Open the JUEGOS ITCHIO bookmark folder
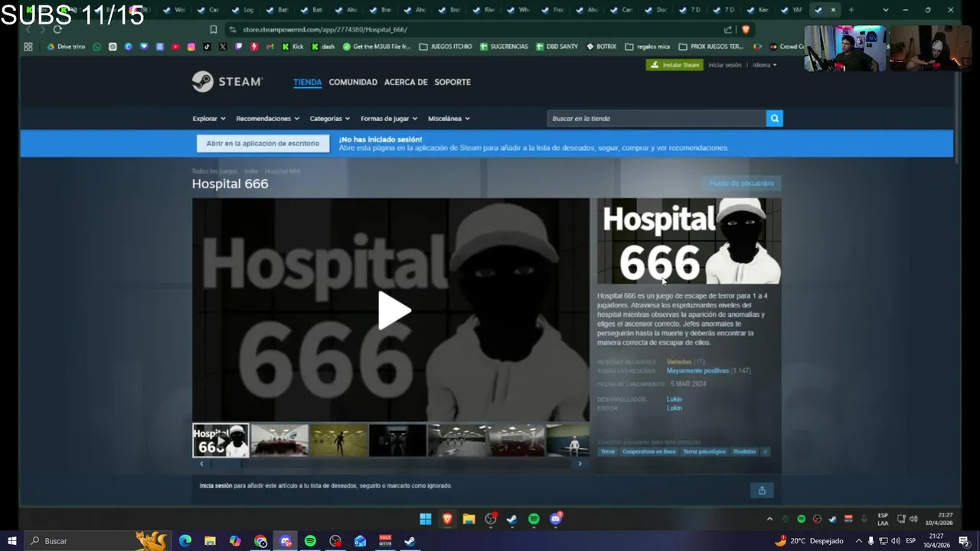 pos(446,47)
